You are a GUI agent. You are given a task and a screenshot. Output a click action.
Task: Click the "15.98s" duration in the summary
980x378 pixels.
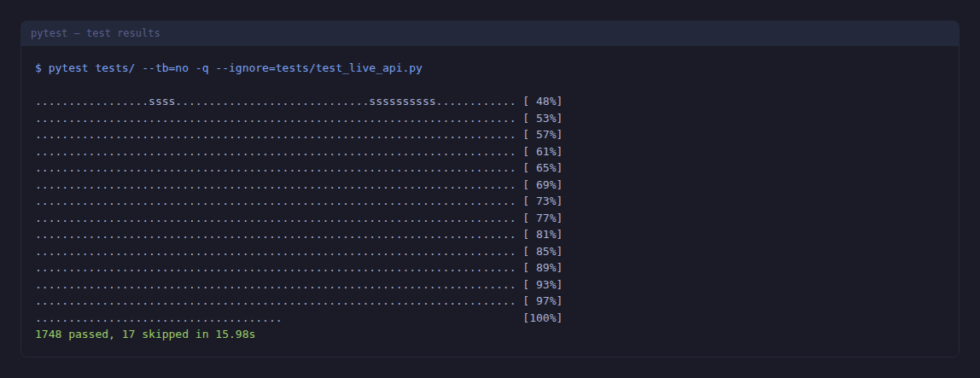tap(236, 334)
